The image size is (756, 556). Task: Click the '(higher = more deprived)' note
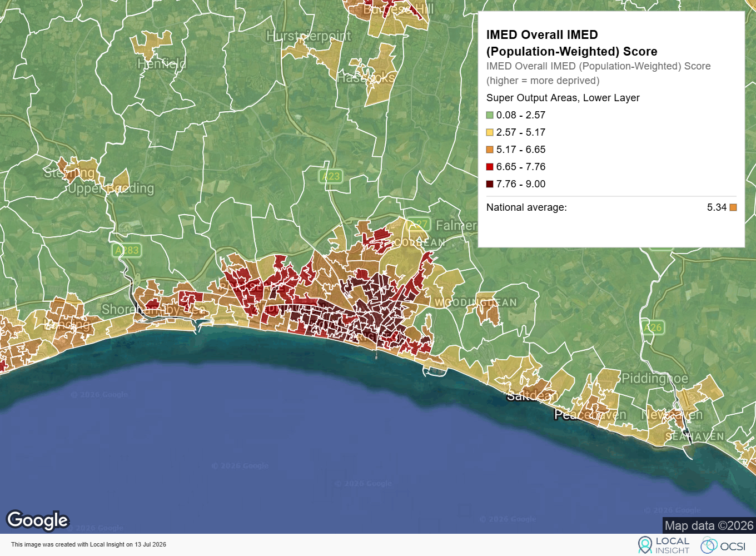point(543,81)
